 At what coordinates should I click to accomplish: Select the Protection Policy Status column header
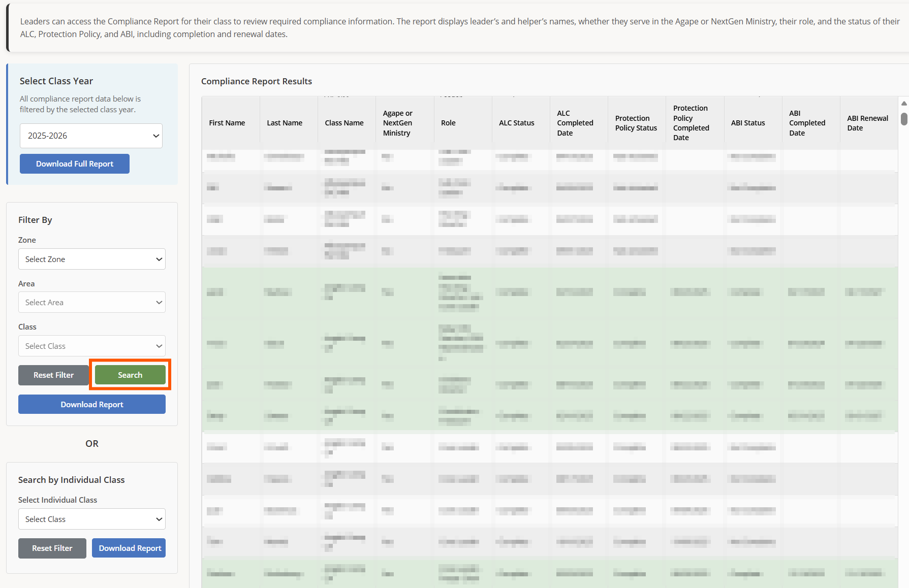point(636,123)
